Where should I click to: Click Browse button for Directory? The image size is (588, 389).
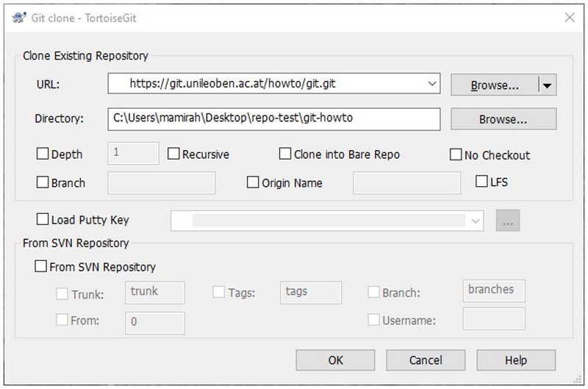coord(503,118)
